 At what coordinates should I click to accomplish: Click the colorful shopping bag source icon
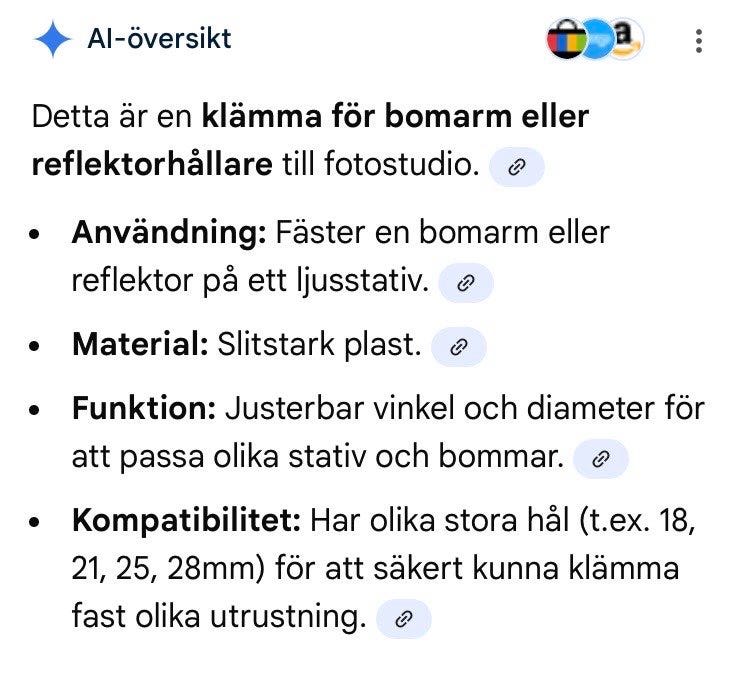pos(564,40)
